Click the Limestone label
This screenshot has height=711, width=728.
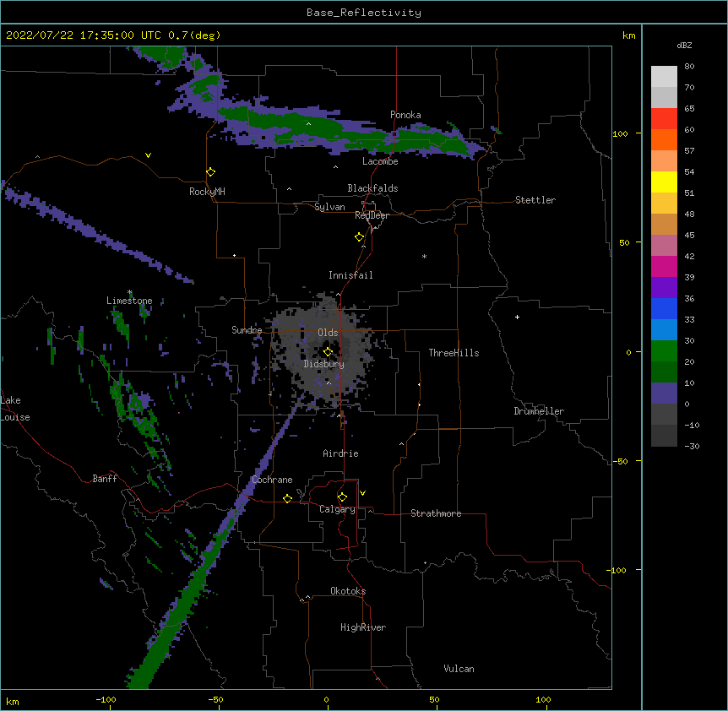pos(129,301)
